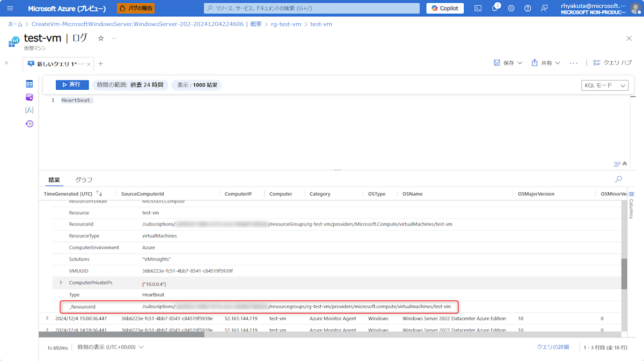This screenshot has width=644, height=361.
Task: Open the toolbar ellipsis menu
Action: [574, 63]
